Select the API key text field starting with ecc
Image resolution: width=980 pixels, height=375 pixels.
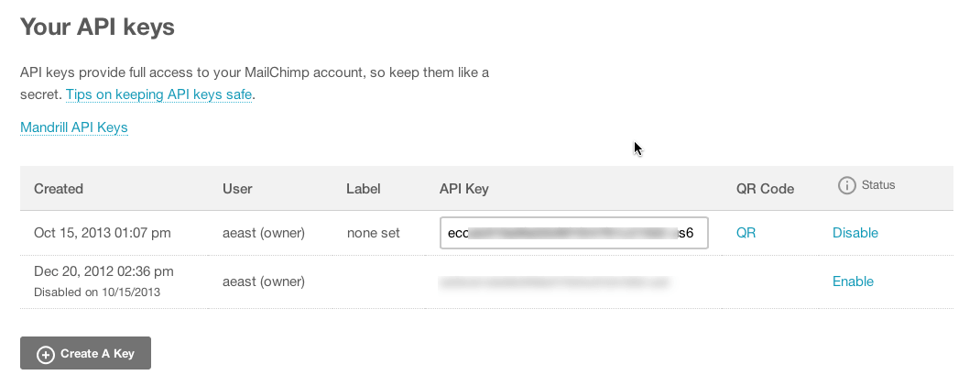pos(573,233)
